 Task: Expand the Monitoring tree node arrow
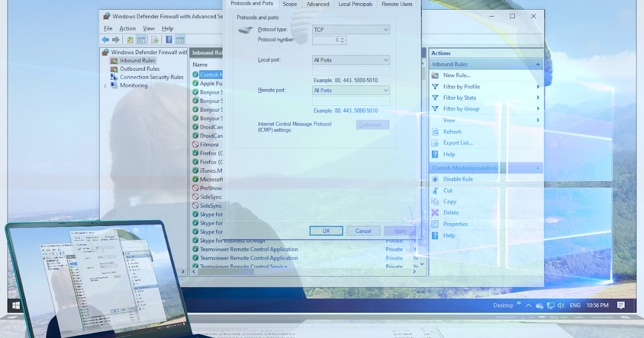pos(105,86)
